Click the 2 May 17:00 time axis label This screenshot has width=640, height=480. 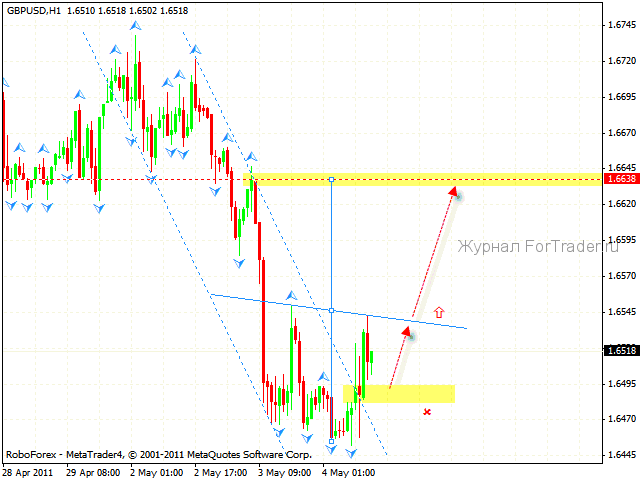[220, 473]
